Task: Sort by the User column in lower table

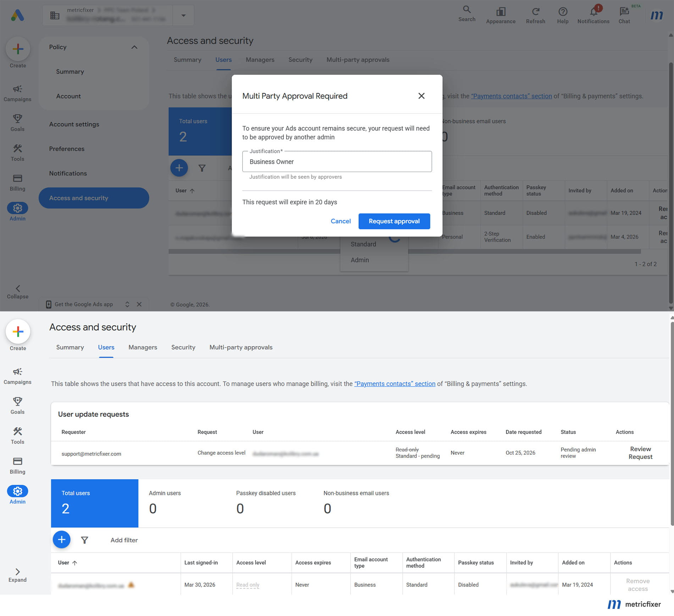Action: (67, 562)
